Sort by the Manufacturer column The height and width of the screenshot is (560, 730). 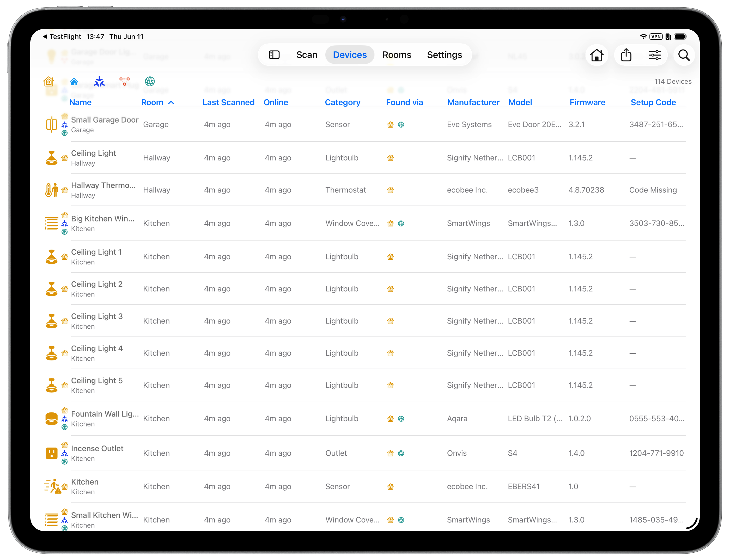pos(473,102)
